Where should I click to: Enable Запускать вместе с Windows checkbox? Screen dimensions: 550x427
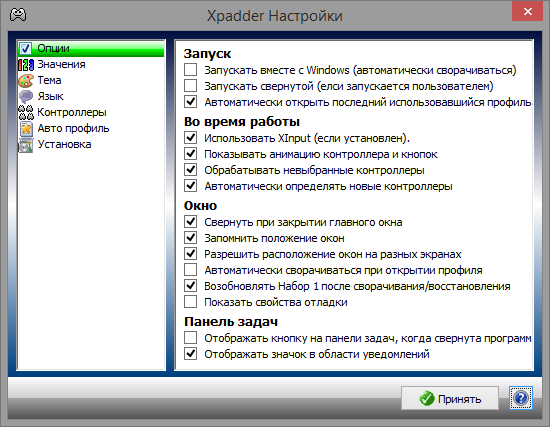(x=190, y=70)
